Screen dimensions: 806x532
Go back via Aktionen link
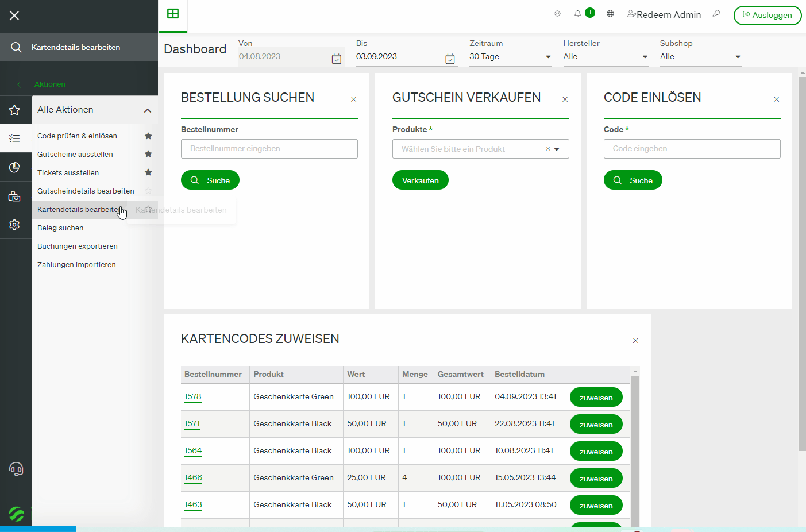click(49, 84)
